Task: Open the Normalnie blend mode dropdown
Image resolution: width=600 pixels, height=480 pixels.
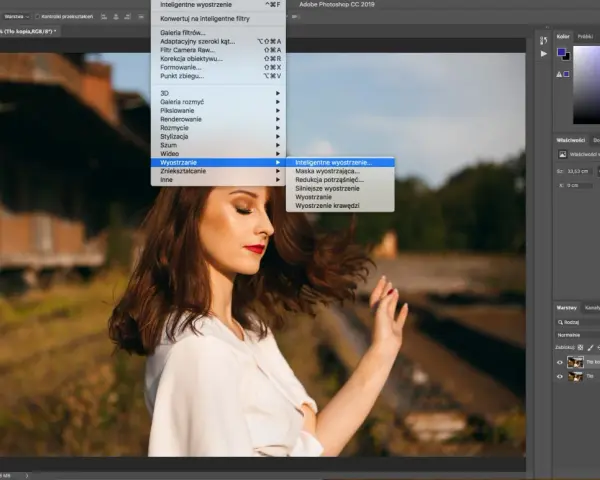Action: coord(578,335)
